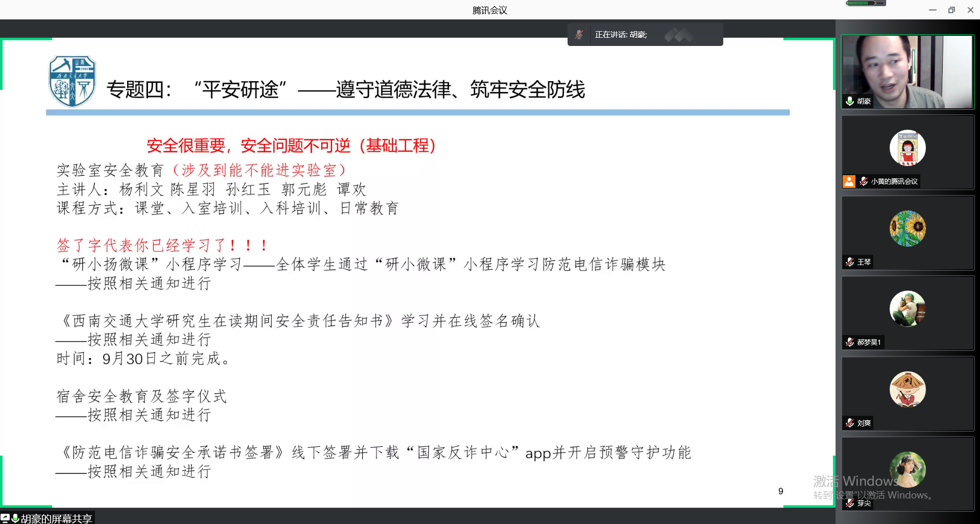Click the university logo on the slide
This screenshot has width=980, height=524.
72,82
